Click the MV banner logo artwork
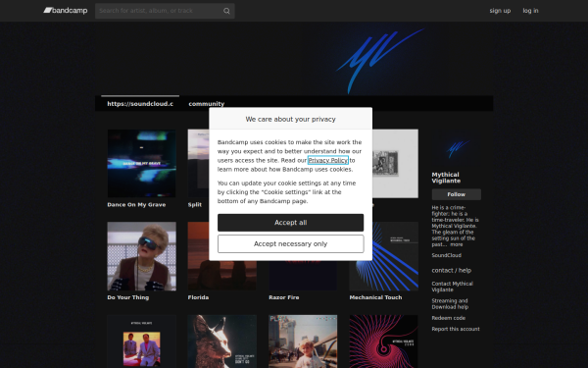 (379, 60)
